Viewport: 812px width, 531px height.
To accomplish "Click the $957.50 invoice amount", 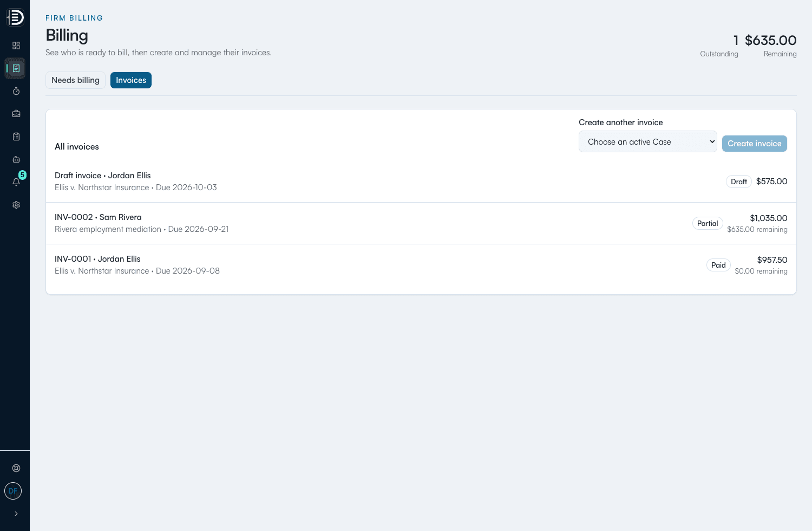I will [772, 260].
